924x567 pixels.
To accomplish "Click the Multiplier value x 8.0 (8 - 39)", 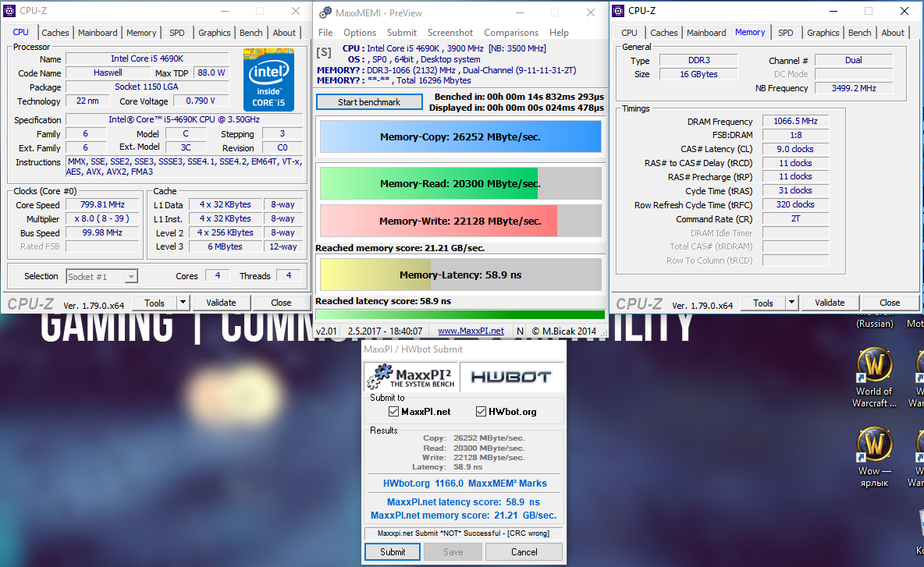I will coord(102,218).
